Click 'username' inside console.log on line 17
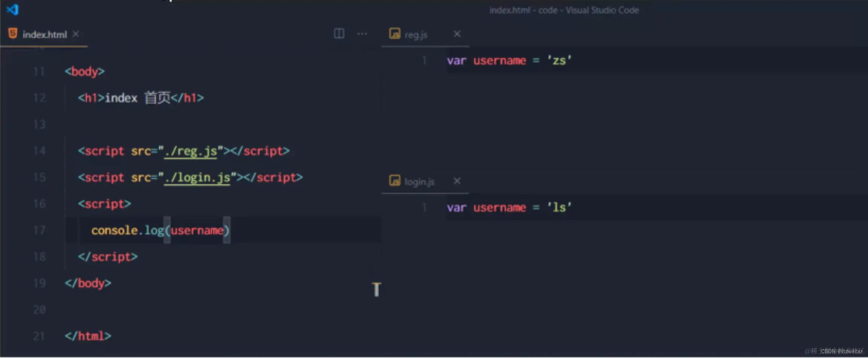Screen dimensions: 868x358 coord(197,230)
